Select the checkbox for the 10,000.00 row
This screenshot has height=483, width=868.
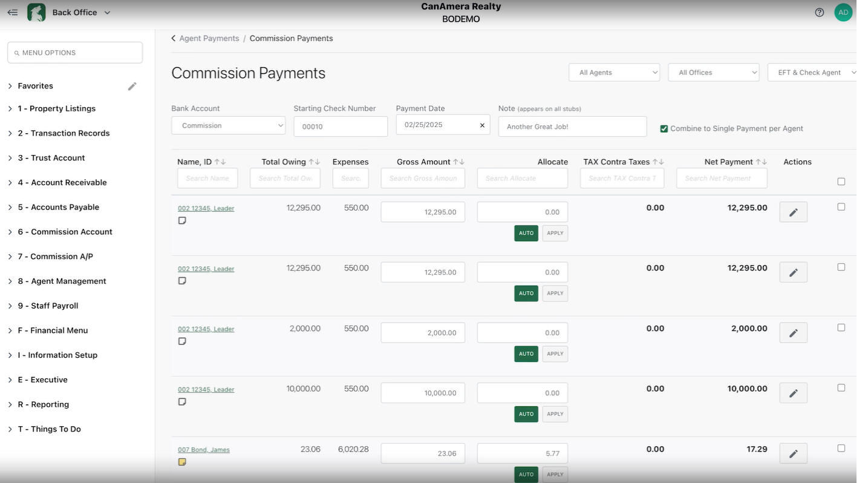841,388
